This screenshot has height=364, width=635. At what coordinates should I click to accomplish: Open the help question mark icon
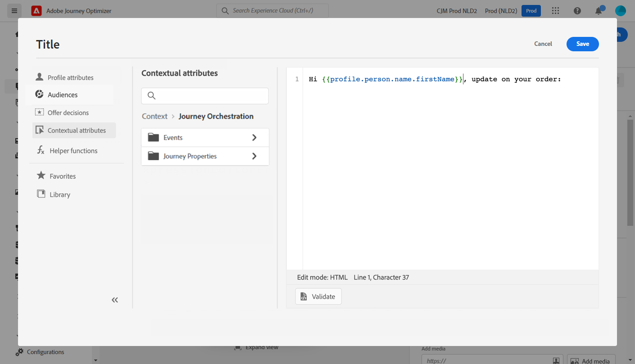point(577,11)
